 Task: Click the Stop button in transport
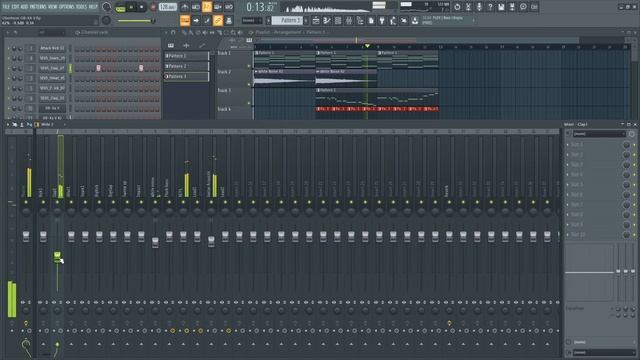click(x=141, y=7)
